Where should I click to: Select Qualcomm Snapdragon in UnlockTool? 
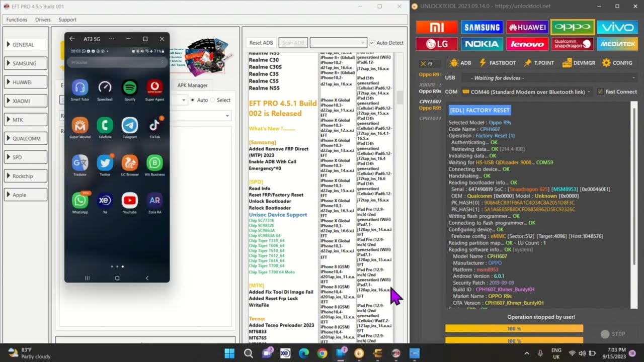[573, 44]
